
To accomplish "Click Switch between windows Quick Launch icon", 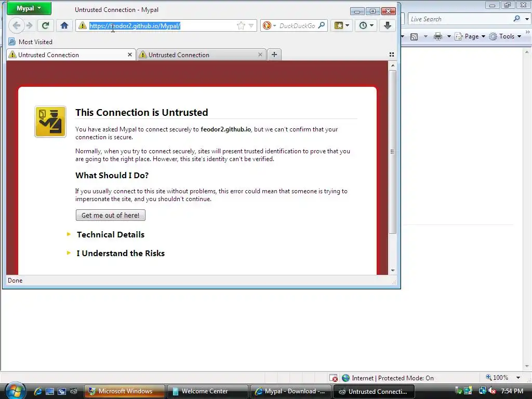I will [x=62, y=391].
